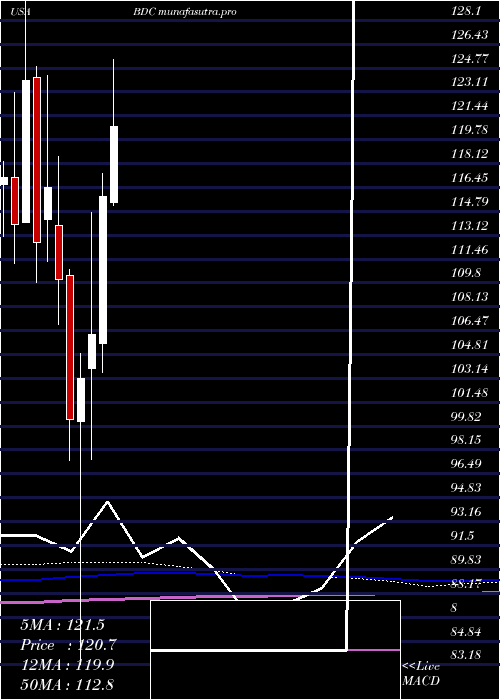Click the 'USA' label at top left

[x=21, y=12]
